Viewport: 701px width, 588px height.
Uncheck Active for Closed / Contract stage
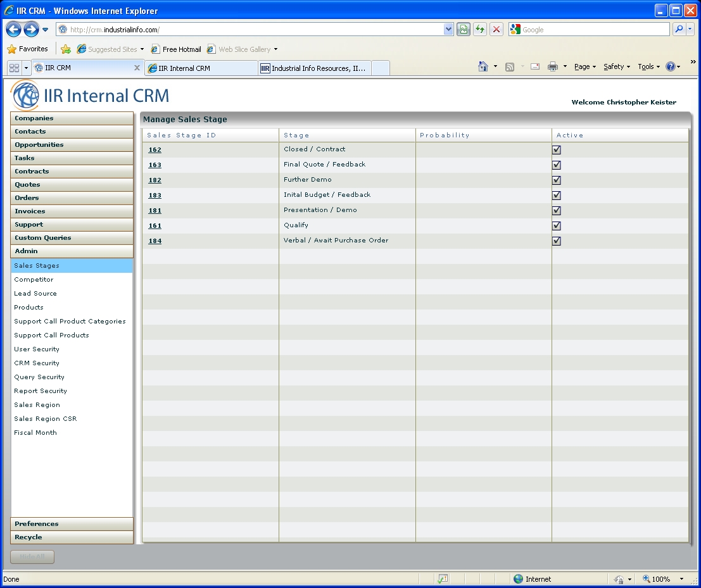coord(557,150)
